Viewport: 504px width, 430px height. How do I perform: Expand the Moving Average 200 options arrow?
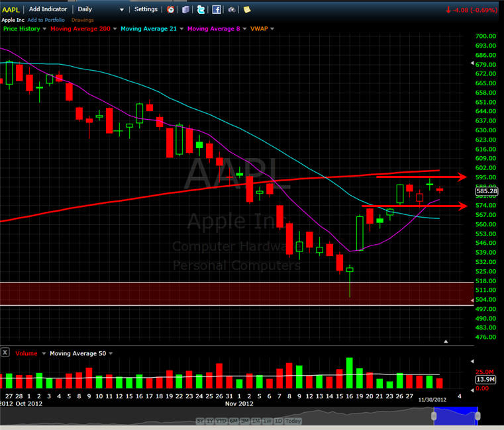tap(115, 29)
